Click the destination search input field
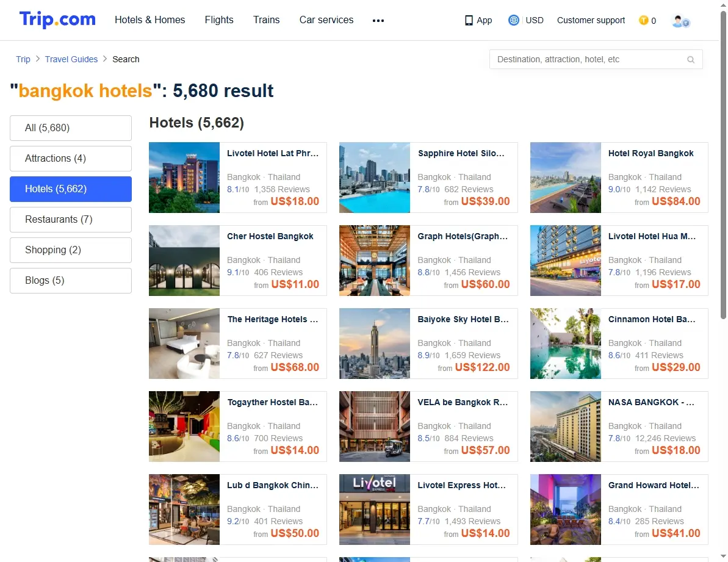 tap(596, 59)
